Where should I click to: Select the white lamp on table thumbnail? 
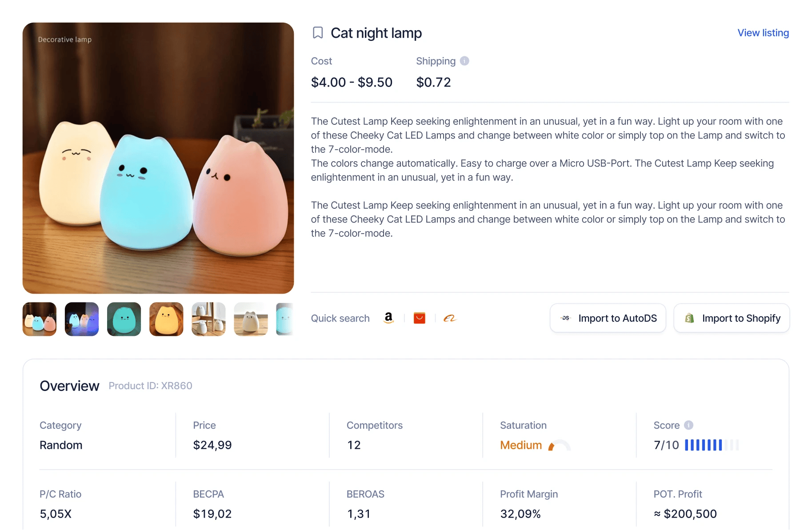click(x=251, y=319)
